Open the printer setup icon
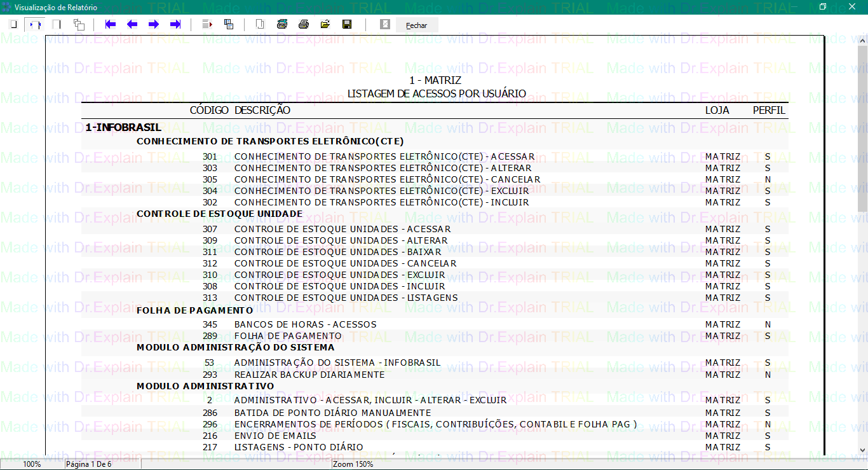 tap(282, 25)
